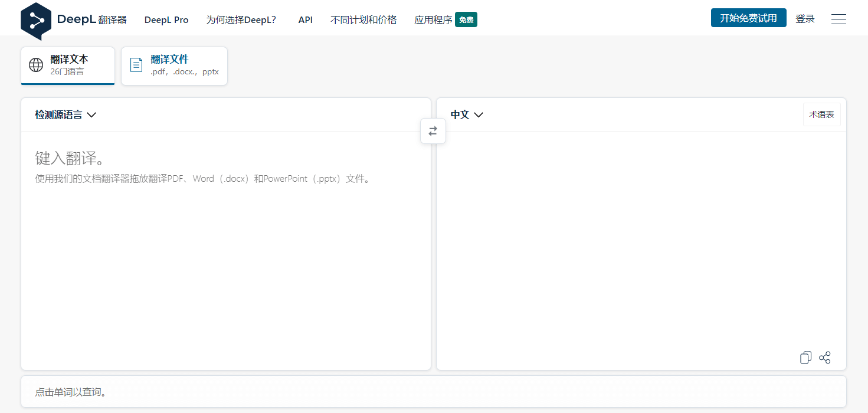Copy the translation to clipboard
This screenshot has width=868, height=413.
(x=805, y=358)
